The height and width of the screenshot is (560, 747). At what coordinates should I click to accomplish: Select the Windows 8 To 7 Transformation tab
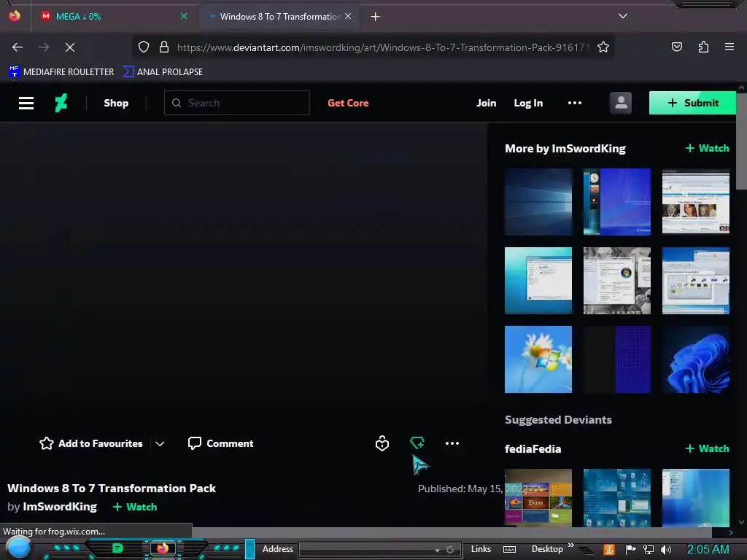[279, 16]
